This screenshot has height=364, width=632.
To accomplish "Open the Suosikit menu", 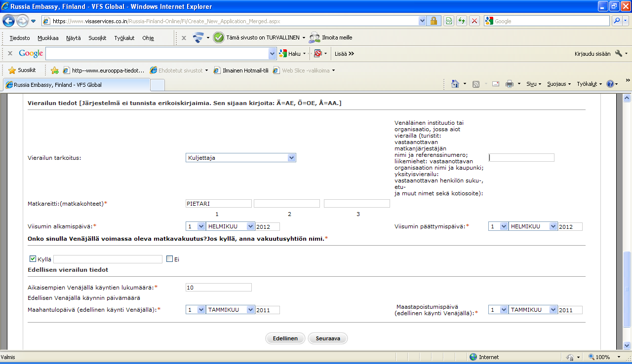I will 97,38.
